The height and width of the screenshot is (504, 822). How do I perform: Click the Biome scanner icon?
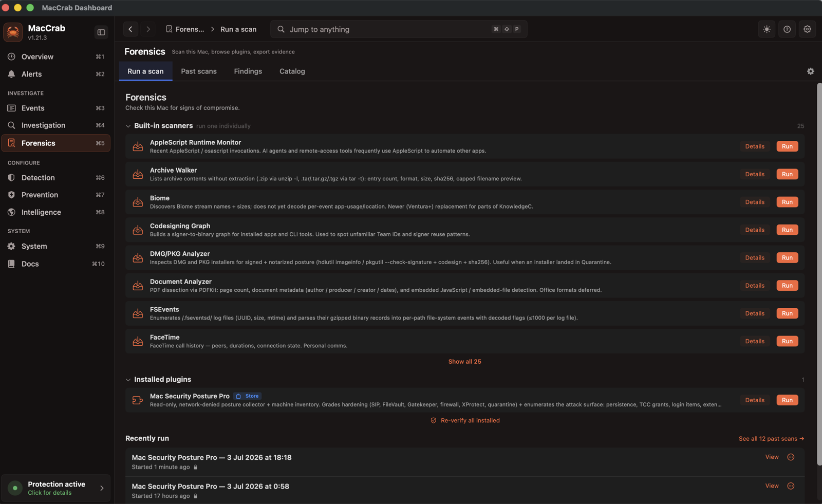[x=138, y=202]
